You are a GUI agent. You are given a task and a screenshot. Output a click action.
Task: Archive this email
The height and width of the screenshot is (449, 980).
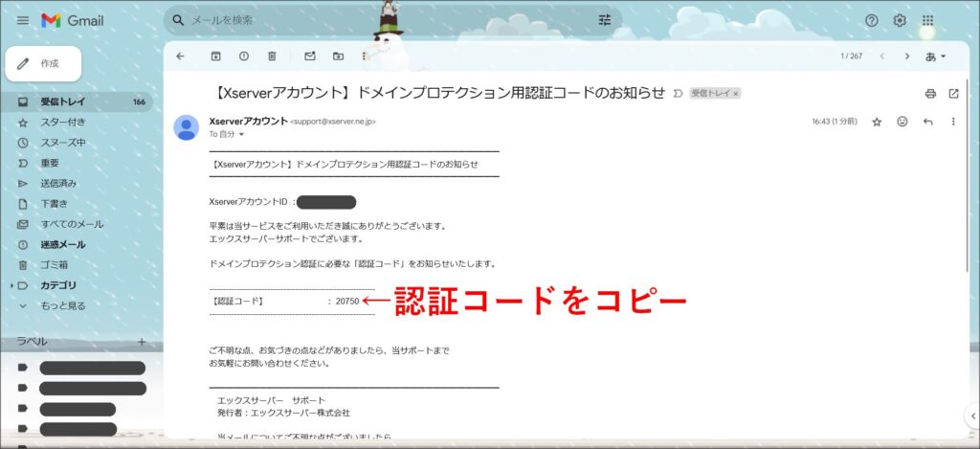(215, 56)
